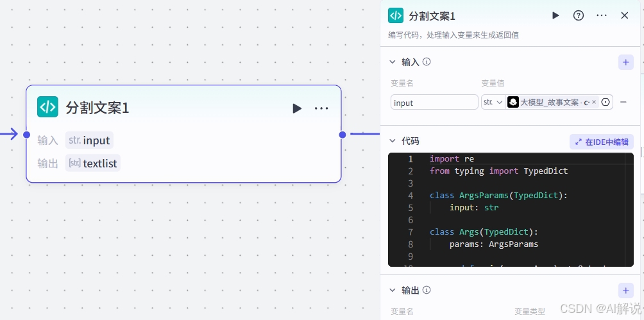Click the 'from typing import TypedDict' code line

(x=498, y=171)
